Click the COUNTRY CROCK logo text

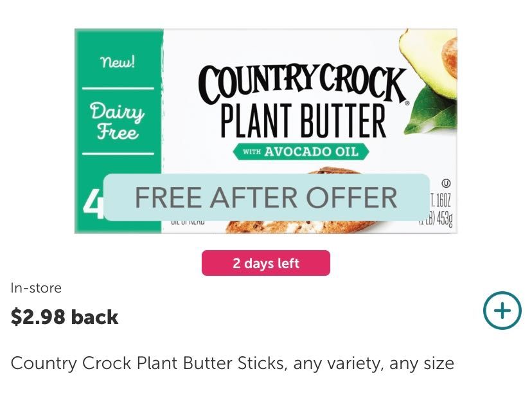tap(301, 83)
